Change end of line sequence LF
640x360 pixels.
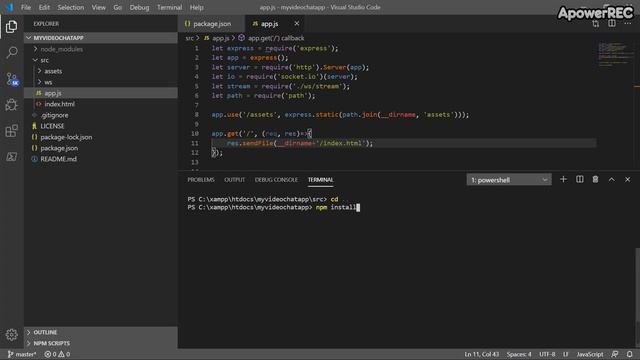click(x=566, y=354)
